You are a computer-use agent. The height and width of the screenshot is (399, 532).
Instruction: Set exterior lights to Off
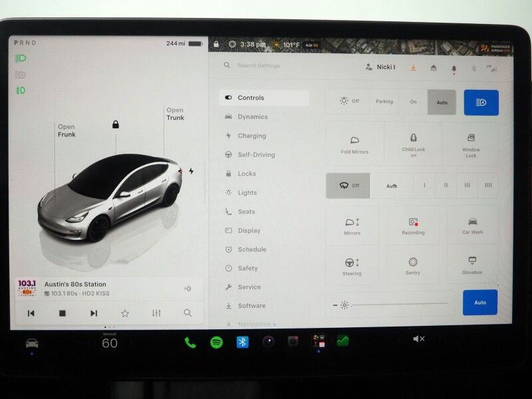348,101
